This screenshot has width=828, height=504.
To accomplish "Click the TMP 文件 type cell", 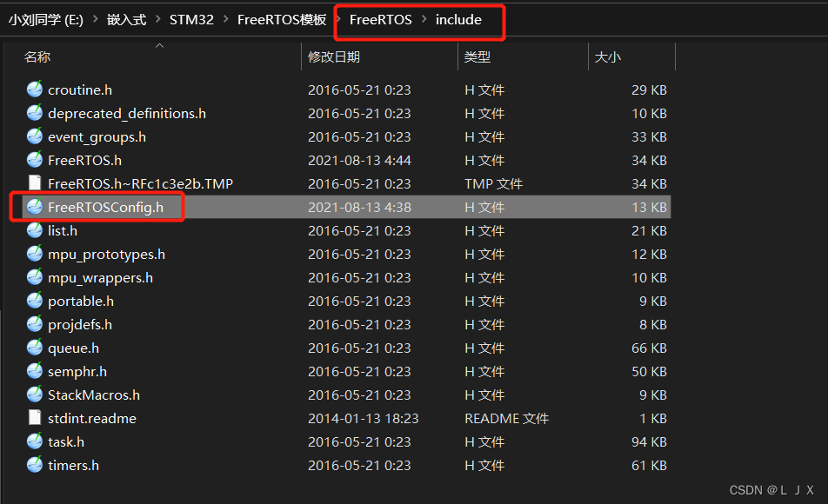I will [493, 183].
